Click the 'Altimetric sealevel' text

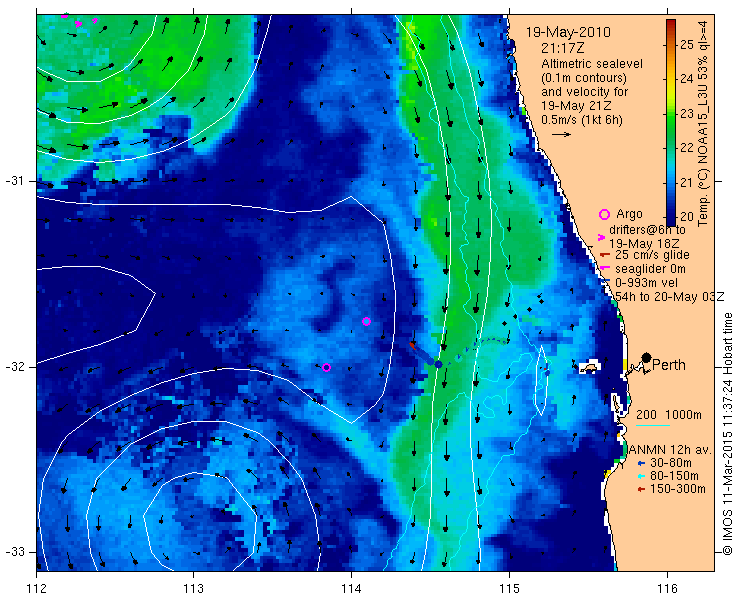(x=592, y=63)
